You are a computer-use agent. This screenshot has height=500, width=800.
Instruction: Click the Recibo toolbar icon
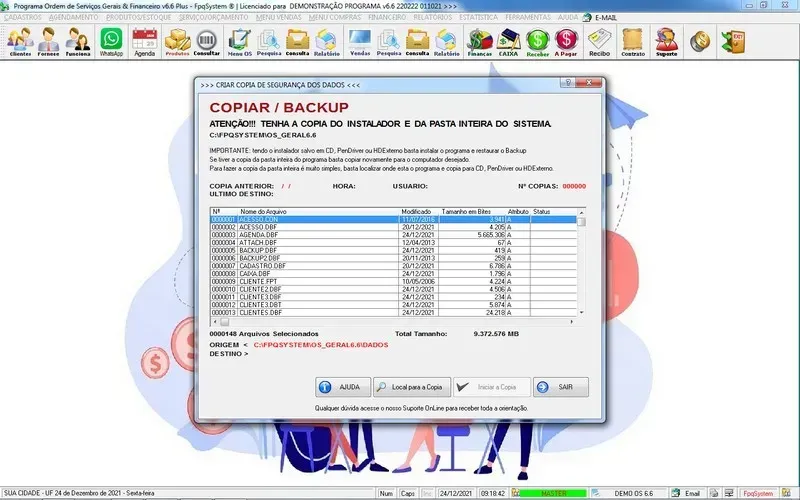pyautogui.click(x=600, y=41)
